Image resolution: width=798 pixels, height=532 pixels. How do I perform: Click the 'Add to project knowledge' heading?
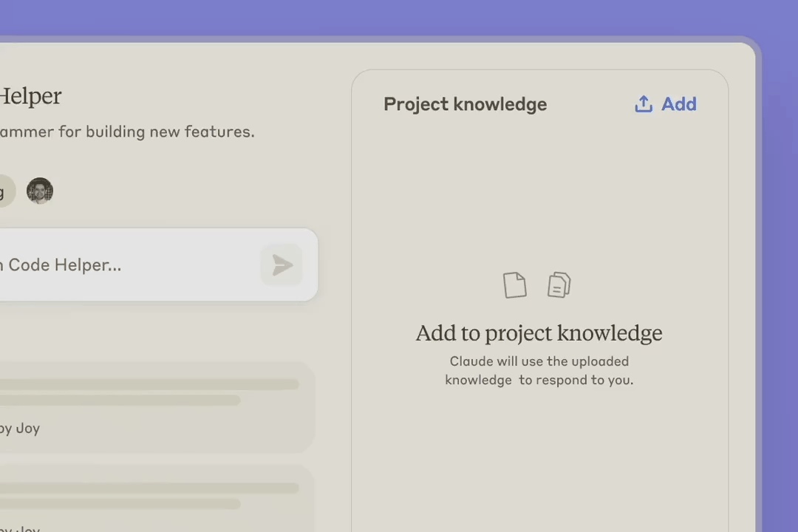click(539, 333)
